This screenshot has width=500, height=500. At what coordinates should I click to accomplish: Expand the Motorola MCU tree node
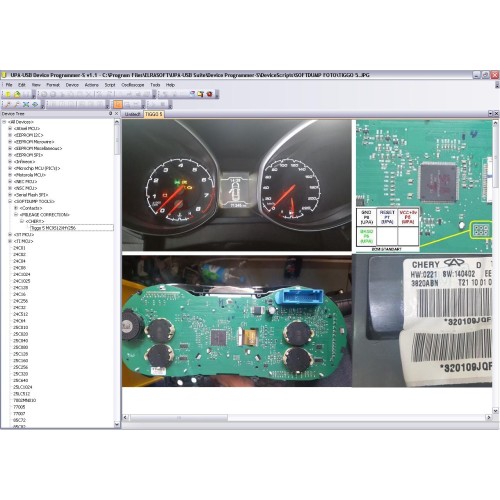coord(10,175)
